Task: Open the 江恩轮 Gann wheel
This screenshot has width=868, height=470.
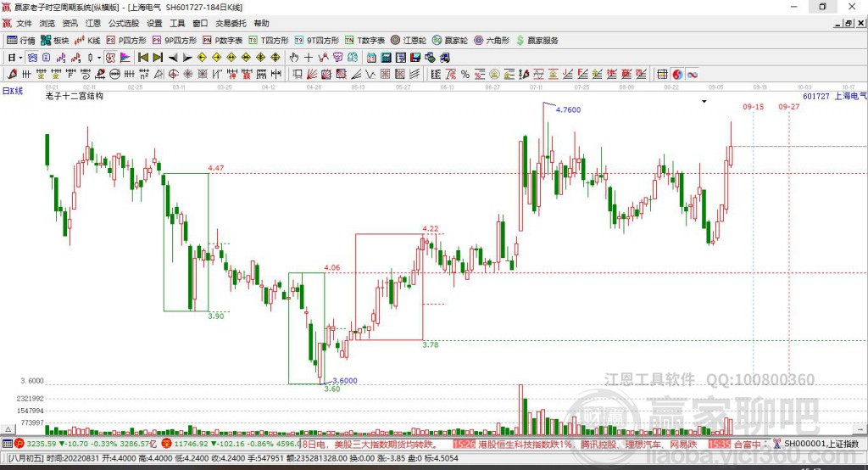Action: tap(409, 41)
